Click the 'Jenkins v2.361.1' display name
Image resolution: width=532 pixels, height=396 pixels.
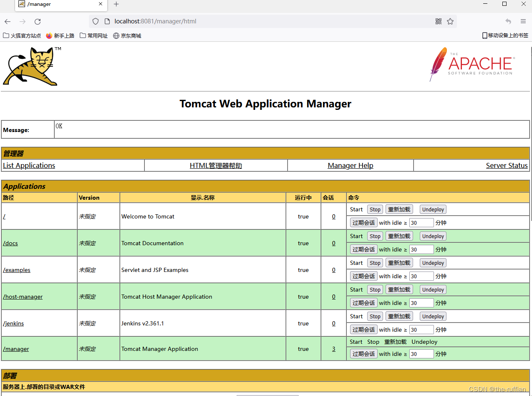coord(143,323)
